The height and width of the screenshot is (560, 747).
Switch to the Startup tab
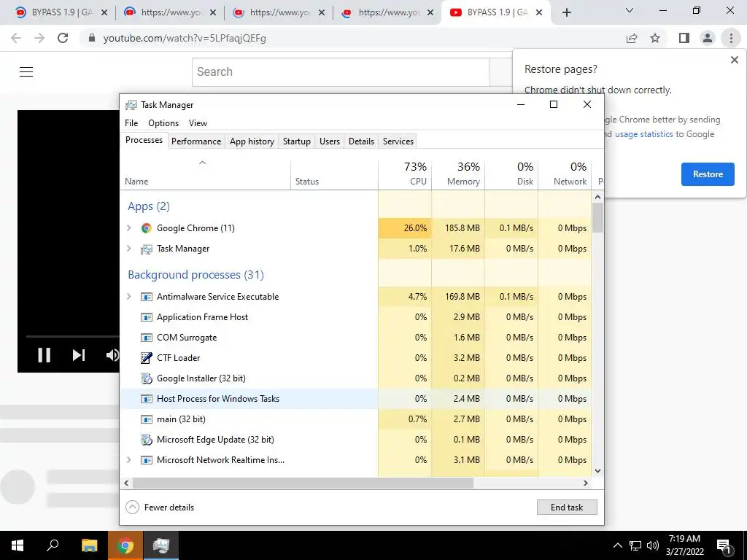pos(296,141)
